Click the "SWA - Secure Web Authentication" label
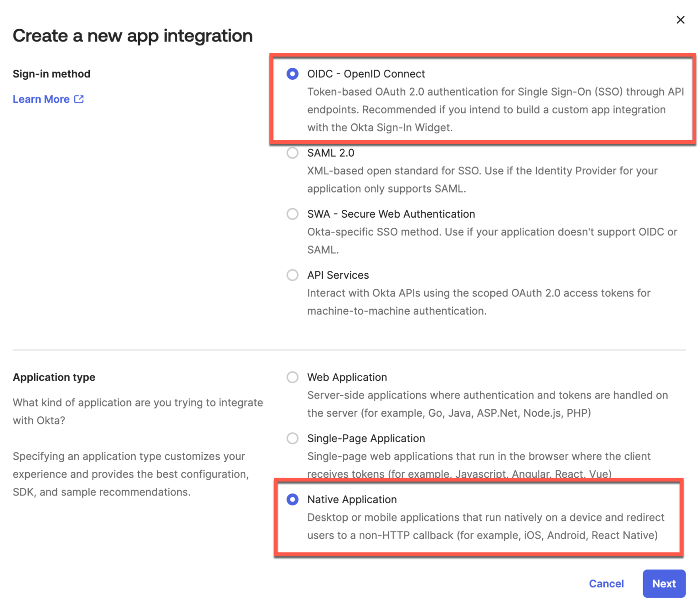 click(x=391, y=214)
